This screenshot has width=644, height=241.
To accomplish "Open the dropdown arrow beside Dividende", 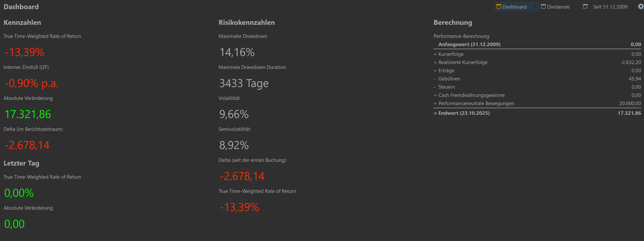I will click(x=578, y=7).
